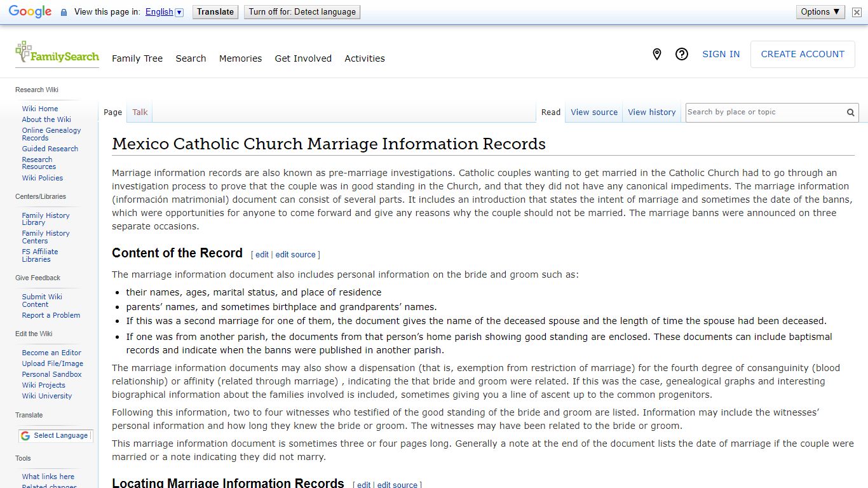The width and height of the screenshot is (868, 488).
Task: Switch to the View source tab
Action: pos(594,112)
